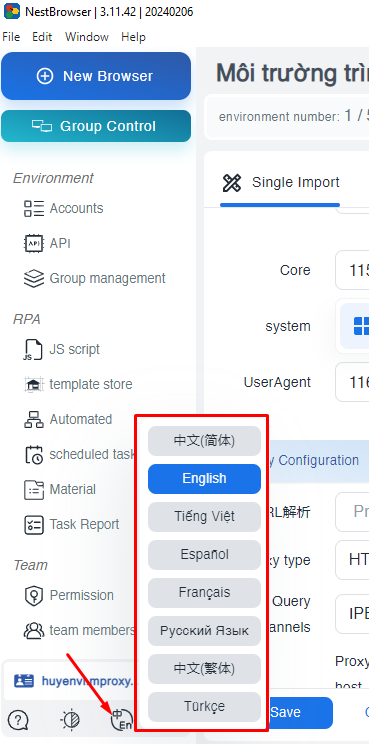The image size is (369, 744).
Task: Open the API chip icon
Action: tap(34, 243)
